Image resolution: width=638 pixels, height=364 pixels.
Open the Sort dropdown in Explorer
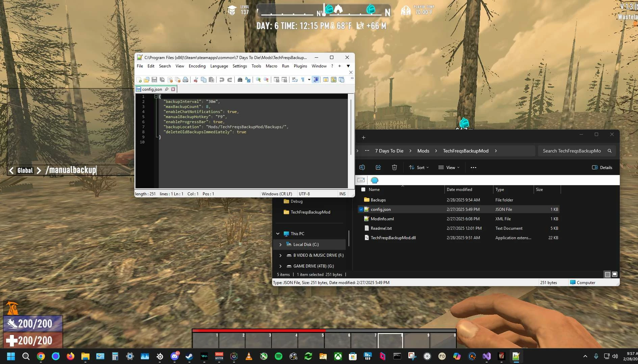tap(419, 167)
